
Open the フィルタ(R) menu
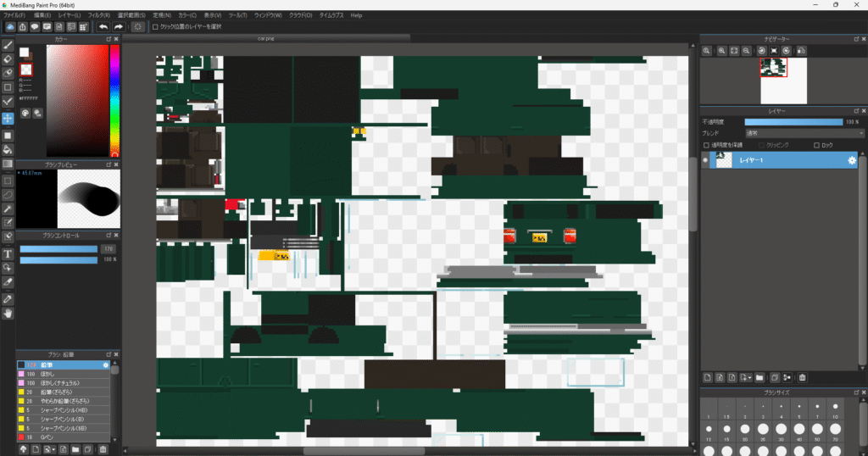98,15
